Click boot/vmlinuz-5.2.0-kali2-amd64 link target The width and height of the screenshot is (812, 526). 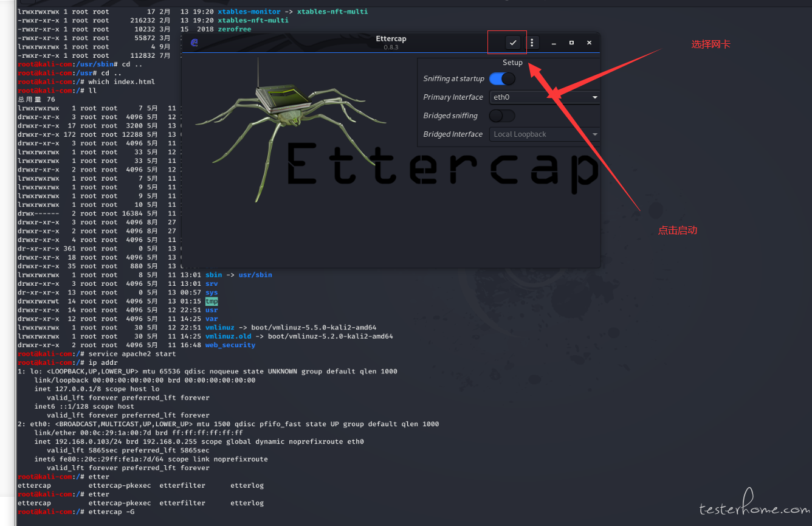click(x=330, y=336)
